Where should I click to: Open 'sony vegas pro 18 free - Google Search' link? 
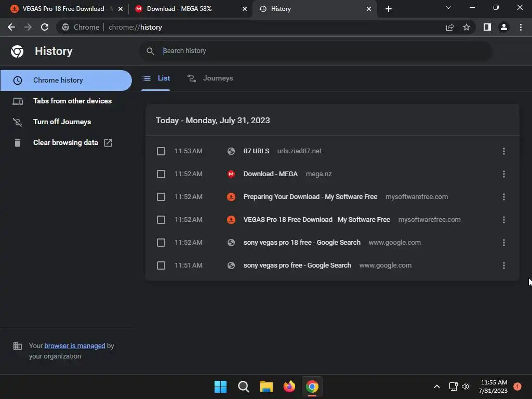[302, 243]
